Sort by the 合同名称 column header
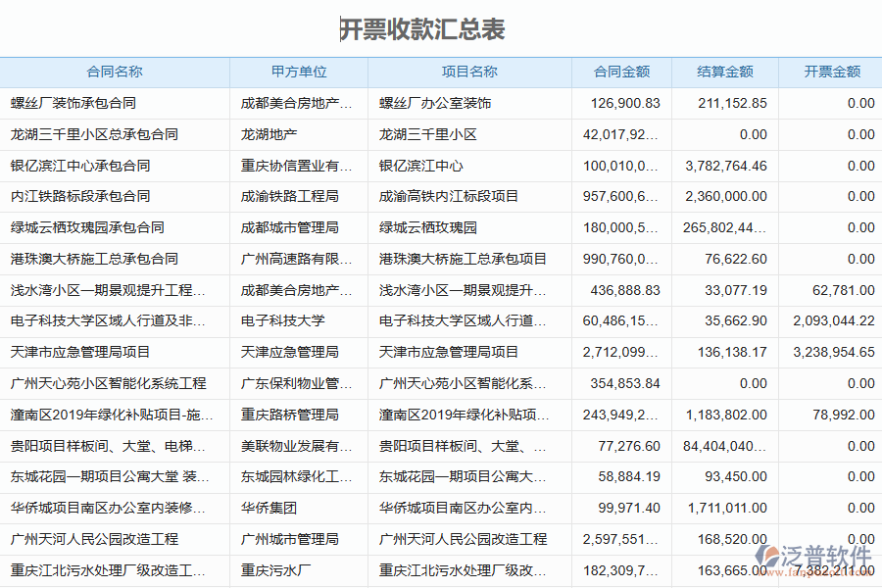Image resolution: width=882 pixels, height=588 pixels. [115, 72]
